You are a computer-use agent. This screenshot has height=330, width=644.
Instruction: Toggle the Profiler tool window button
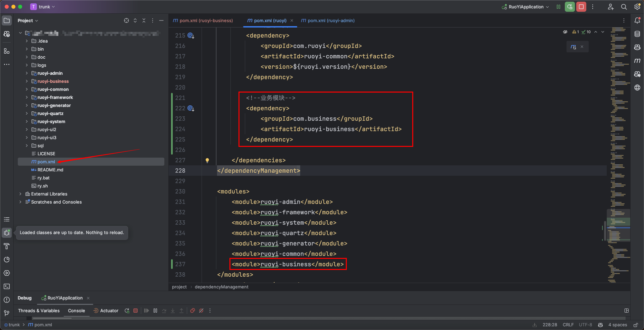tap(7, 260)
